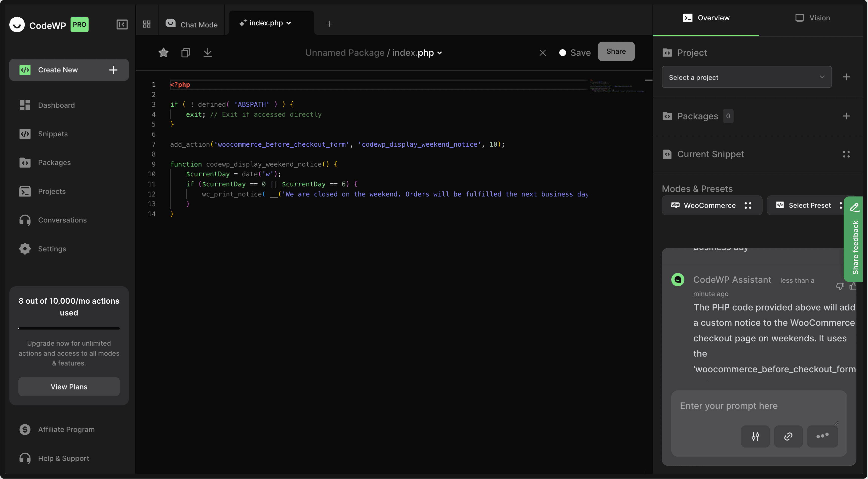Click Unnamed Package breadcrumb text
Image resolution: width=868 pixels, height=479 pixels.
click(345, 53)
